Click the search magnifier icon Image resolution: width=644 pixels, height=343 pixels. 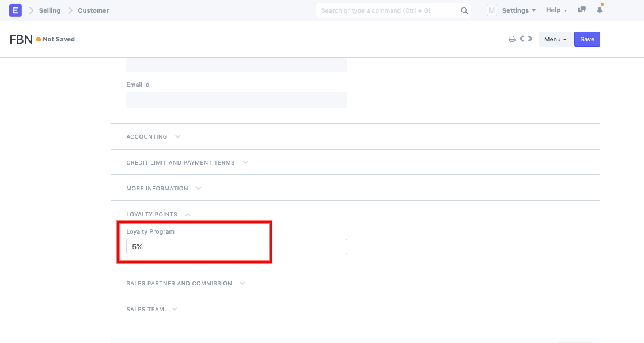464,10
